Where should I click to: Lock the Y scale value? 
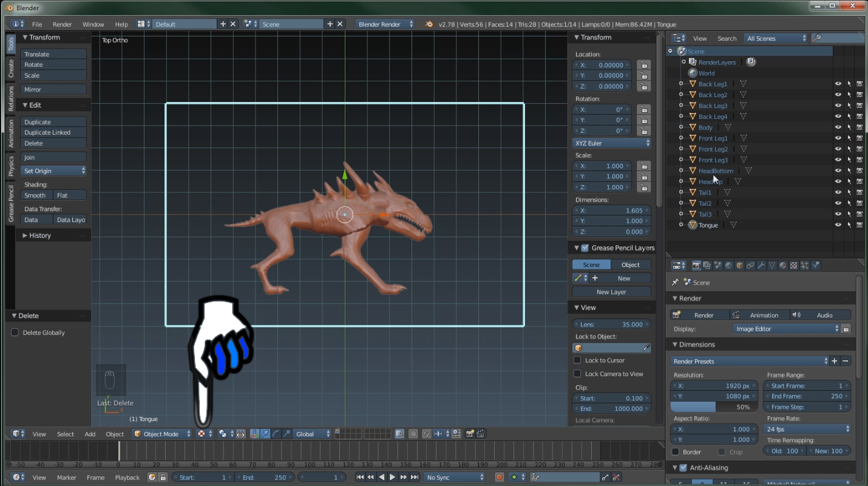[x=644, y=177]
